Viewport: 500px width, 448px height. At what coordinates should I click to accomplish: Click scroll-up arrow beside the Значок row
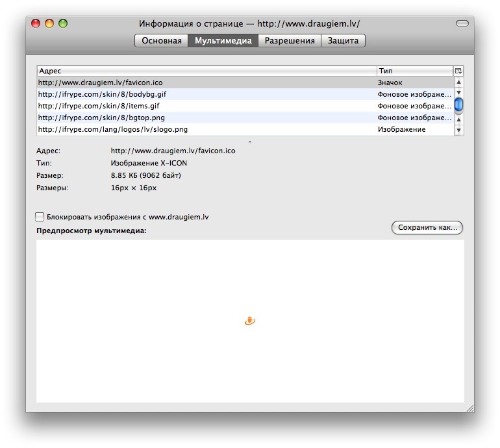click(458, 82)
